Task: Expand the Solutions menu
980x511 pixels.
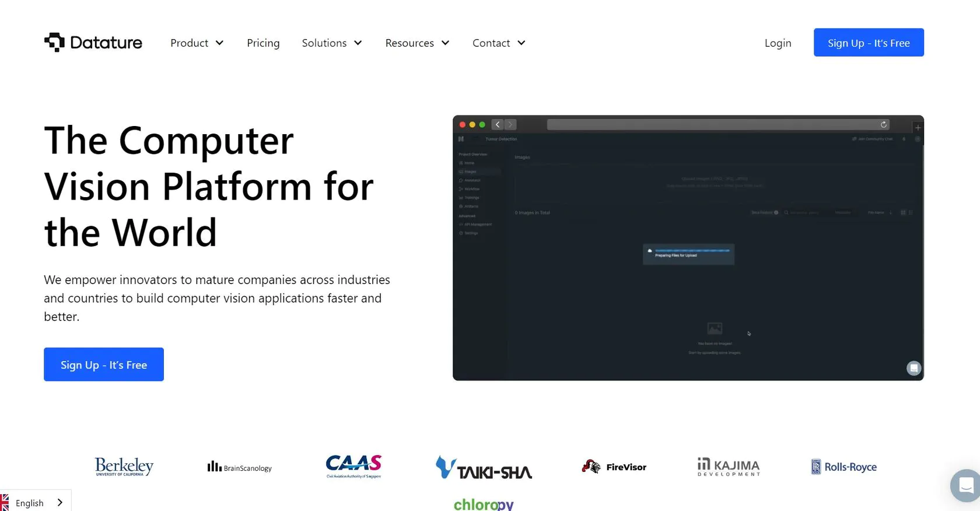Action: coord(332,43)
